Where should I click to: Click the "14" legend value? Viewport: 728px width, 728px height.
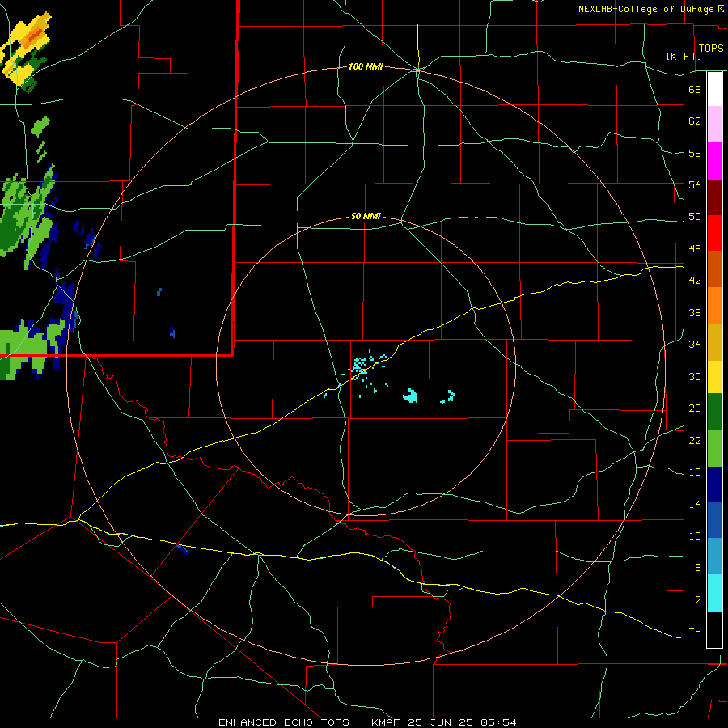tap(695, 504)
